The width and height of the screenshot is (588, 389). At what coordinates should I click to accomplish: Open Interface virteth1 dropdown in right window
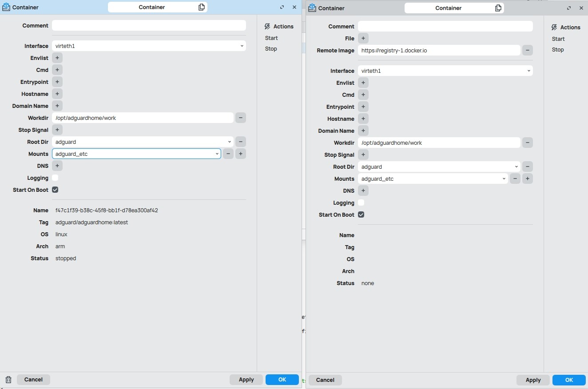click(x=445, y=71)
